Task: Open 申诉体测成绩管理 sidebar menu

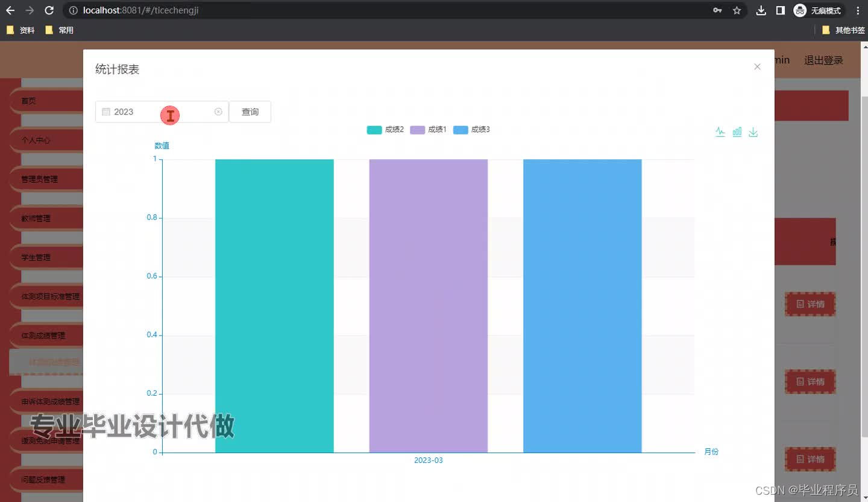Action: tap(46, 401)
